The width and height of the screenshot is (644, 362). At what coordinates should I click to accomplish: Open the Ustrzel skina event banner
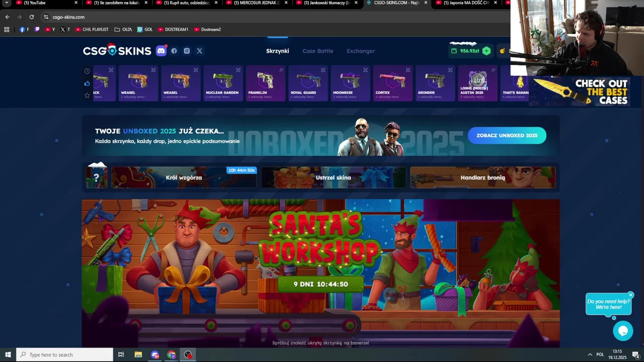334,177
